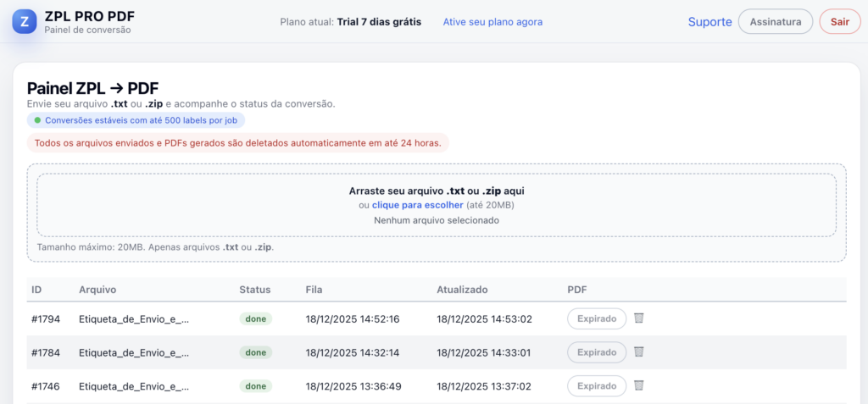The width and height of the screenshot is (868, 404).
Task: Click Expirado button for job #1746
Action: [x=597, y=385]
